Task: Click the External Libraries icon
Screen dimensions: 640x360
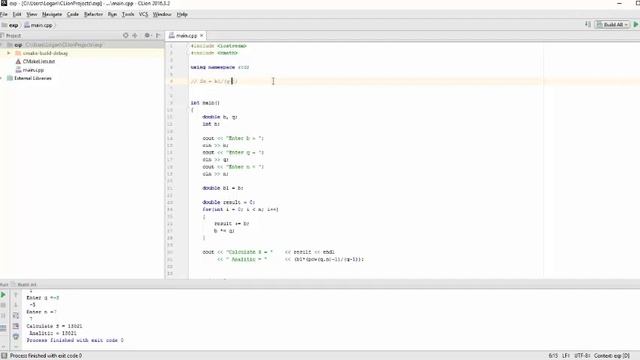Action: click(x=10, y=78)
